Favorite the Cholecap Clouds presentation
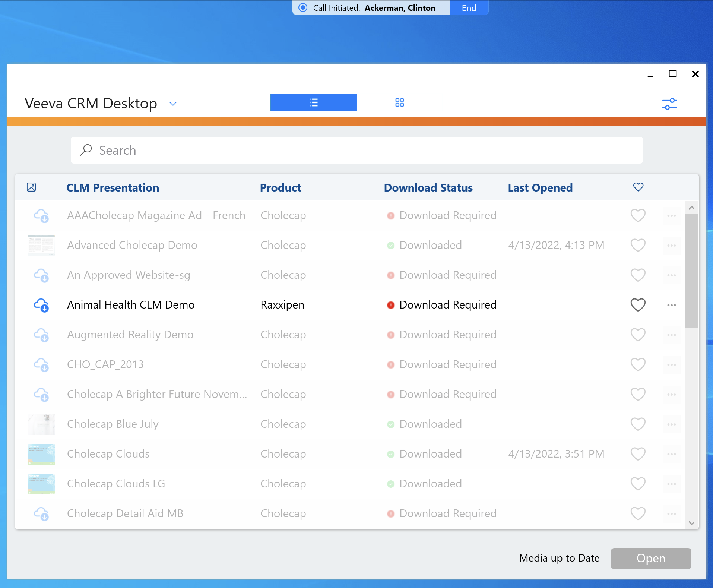The image size is (713, 588). tap(638, 454)
